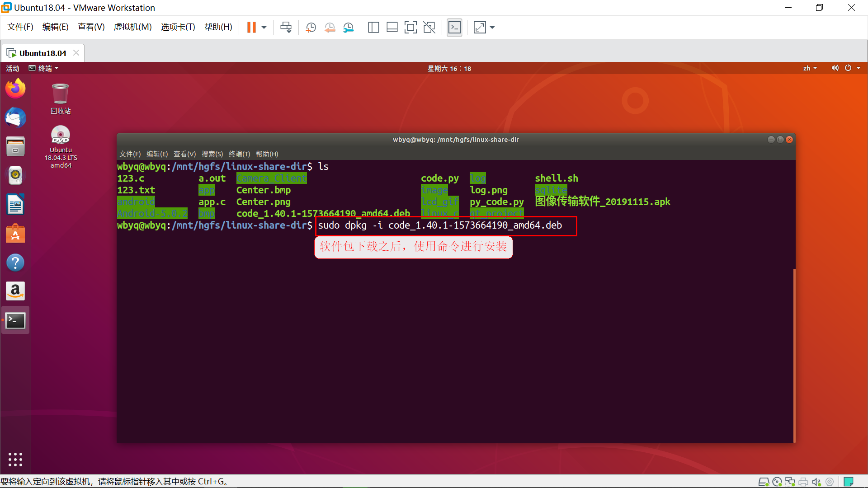Screen dimensions: 868x488
Task: Open the VMware console view icon
Action: point(454,28)
